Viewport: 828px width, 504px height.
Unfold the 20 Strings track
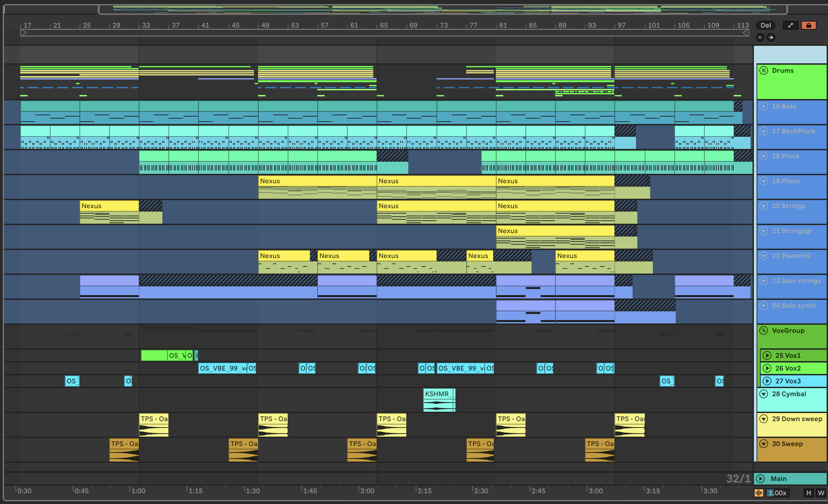point(764,206)
